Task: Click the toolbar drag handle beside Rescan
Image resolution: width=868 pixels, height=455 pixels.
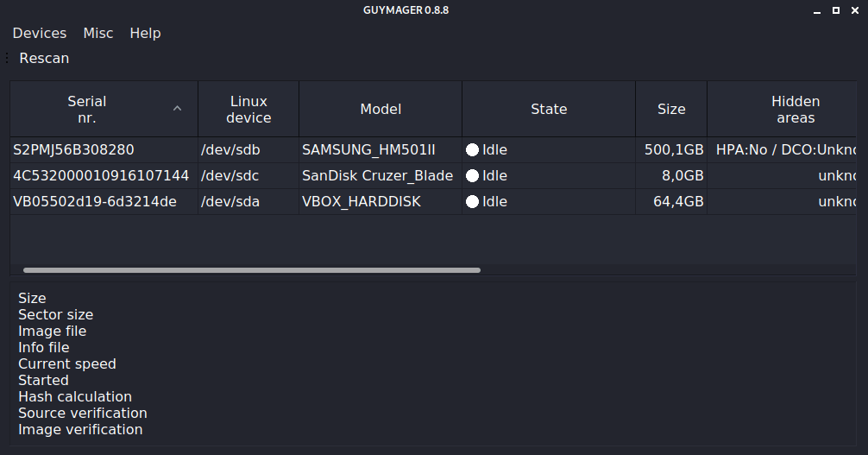Action: (7, 59)
